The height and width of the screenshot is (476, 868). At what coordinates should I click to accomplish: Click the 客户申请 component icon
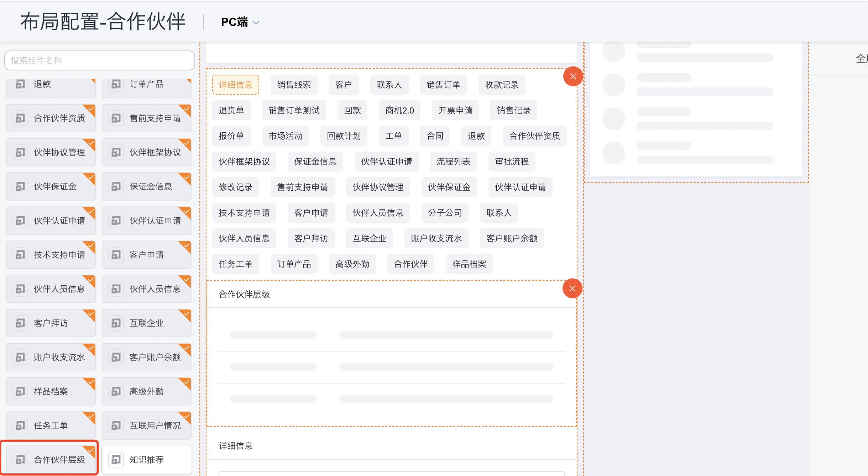(116, 255)
